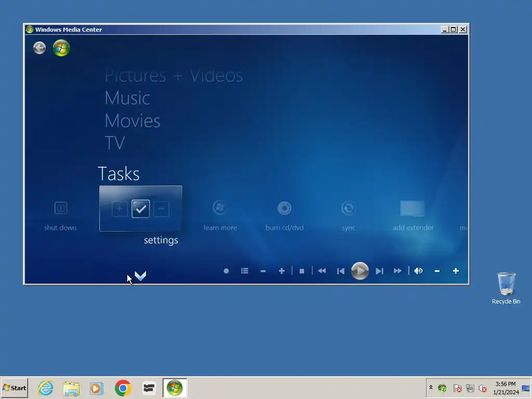Maximize the Windows Media Center window

coord(453,30)
